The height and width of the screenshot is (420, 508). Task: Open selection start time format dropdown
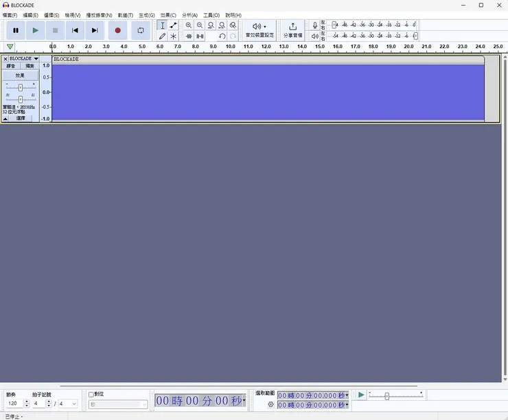pyautogui.click(x=347, y=395)
